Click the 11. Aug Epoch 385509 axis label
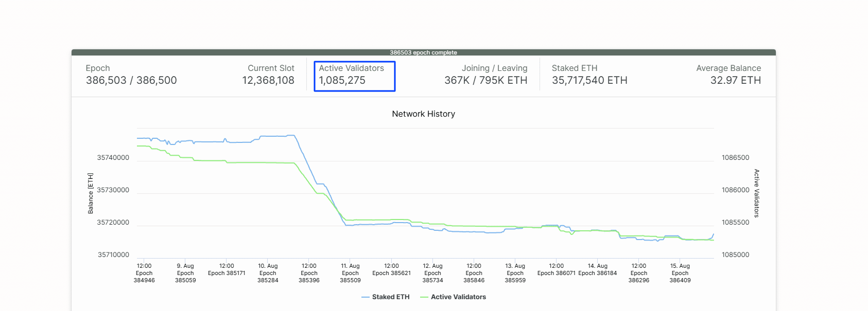 (350, 273)
